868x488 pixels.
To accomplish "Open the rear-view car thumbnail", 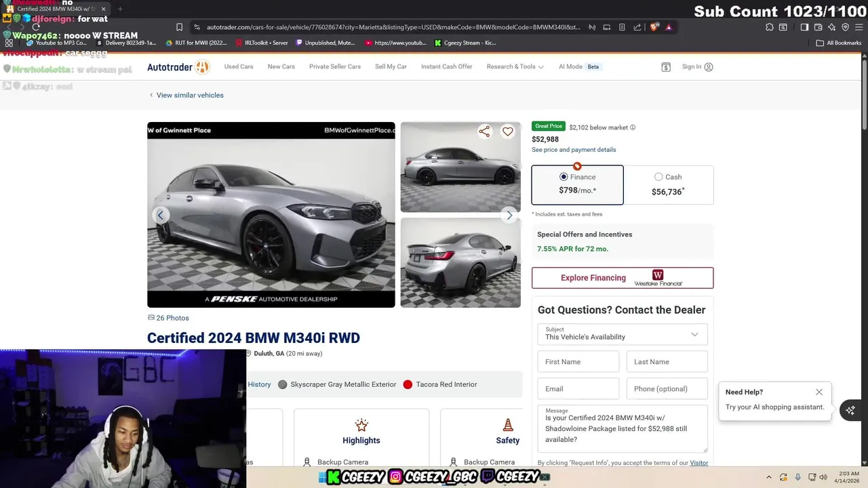I will click(x=460, y=262).
